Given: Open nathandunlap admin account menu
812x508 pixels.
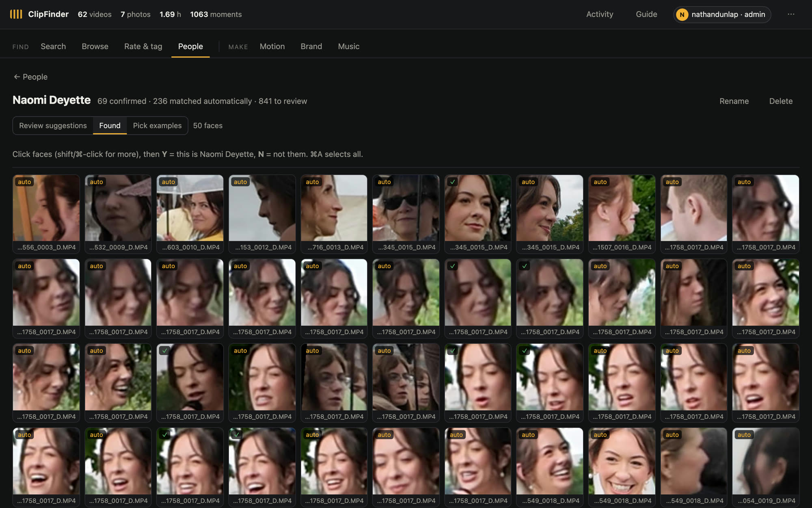Looking at the screenshot, I should tap(722, 15).
